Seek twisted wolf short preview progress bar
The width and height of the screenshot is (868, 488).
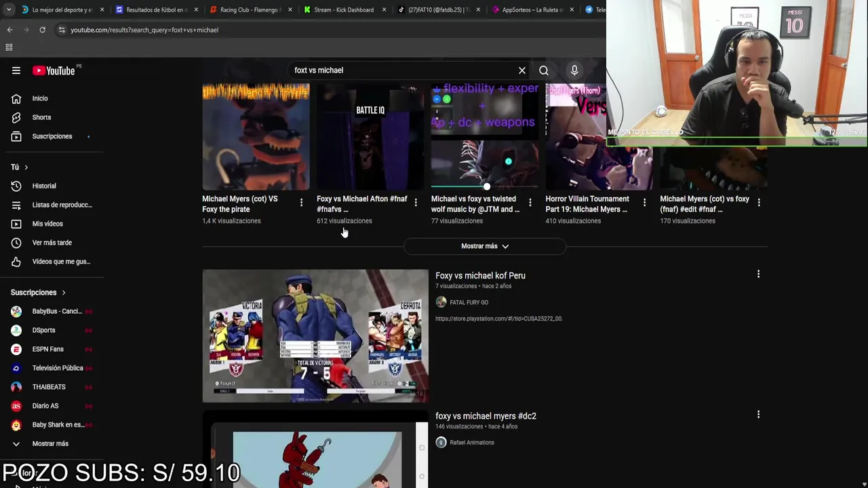484,186
